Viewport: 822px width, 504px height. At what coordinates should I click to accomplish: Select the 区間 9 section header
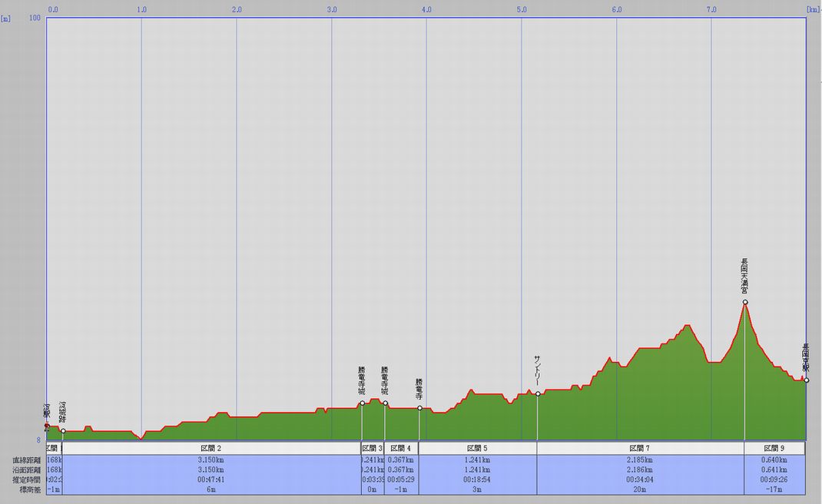(x=774, y=448)
